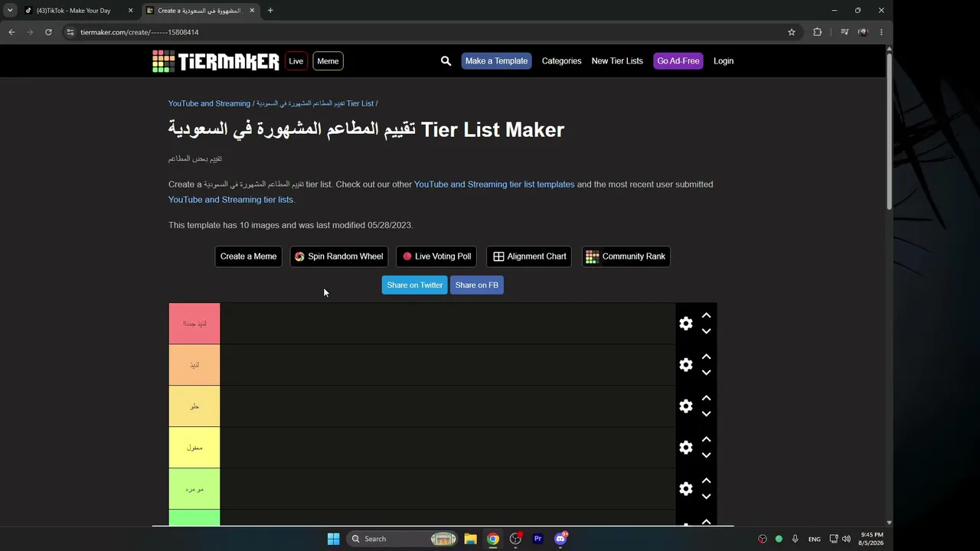Close the TikTok tab
This screenshot has width=980, height=551.
point(130,11)
